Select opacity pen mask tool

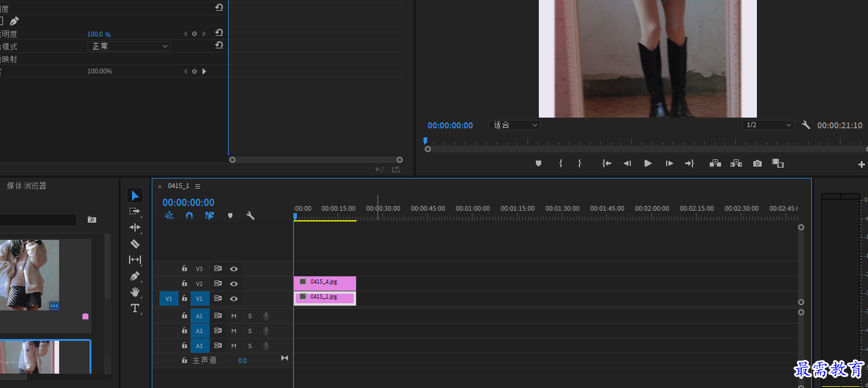[14, 21]
